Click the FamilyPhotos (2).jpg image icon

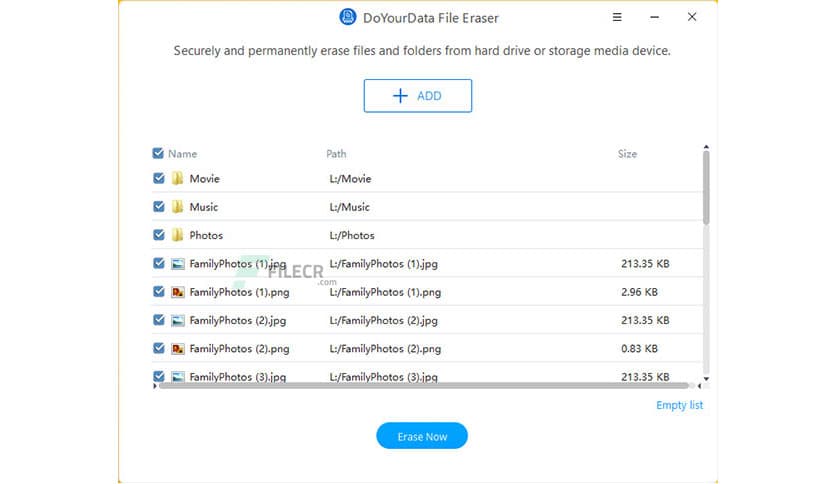tap(178, 320)
